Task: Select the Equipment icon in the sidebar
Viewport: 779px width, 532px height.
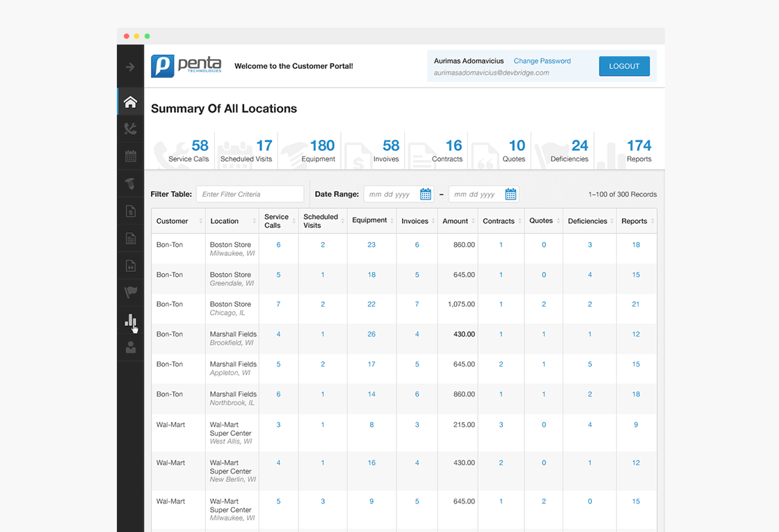Action: 130,183
